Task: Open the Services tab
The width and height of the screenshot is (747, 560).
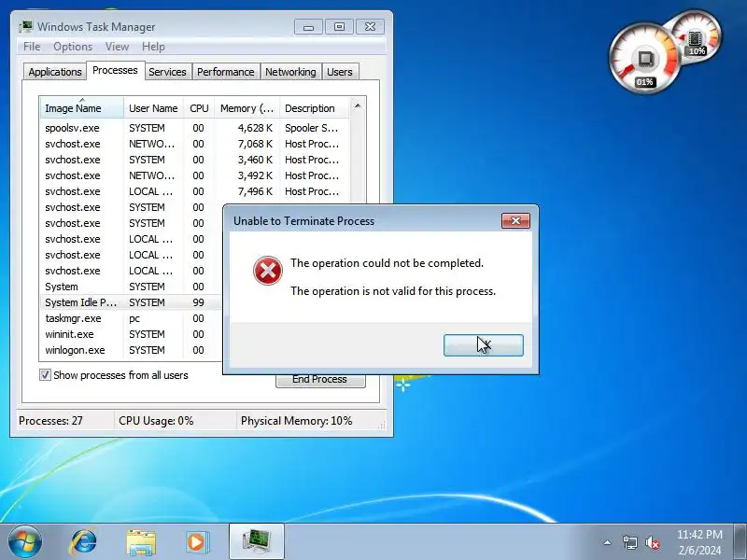Action: pos(167,72)
